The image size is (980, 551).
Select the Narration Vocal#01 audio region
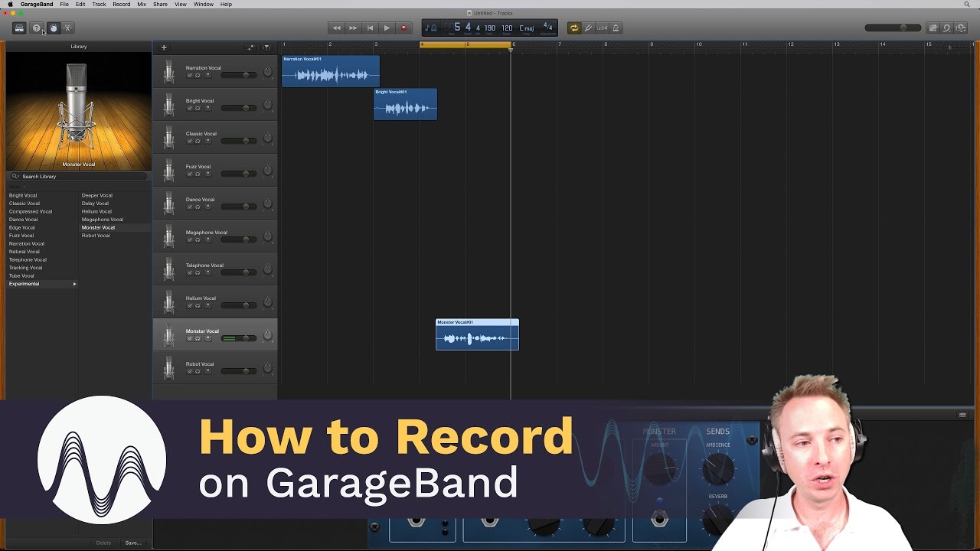[x=331, y=71]
